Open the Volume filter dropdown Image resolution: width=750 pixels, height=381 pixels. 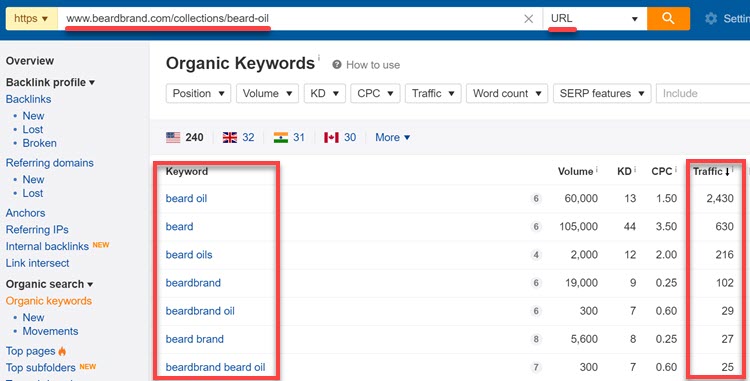(267, 93)
